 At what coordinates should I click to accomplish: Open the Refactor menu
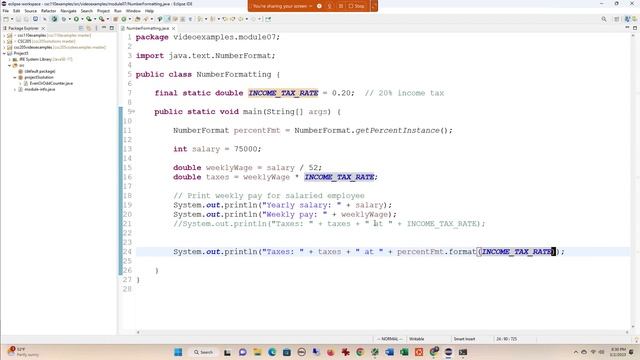(49, 11)
